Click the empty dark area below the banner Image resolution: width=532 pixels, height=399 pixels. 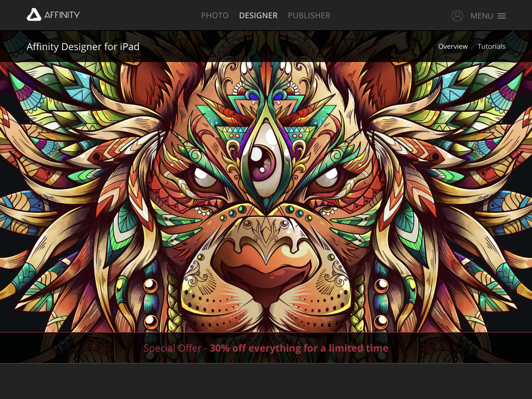266,381
